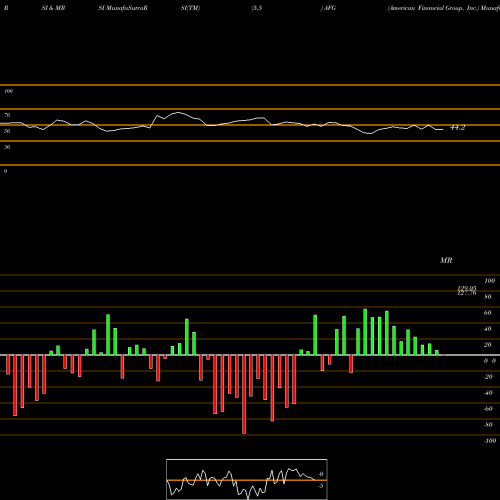Click the MR axis label -100
Screen dimensions: 500x500
click(x=490, y=441)
